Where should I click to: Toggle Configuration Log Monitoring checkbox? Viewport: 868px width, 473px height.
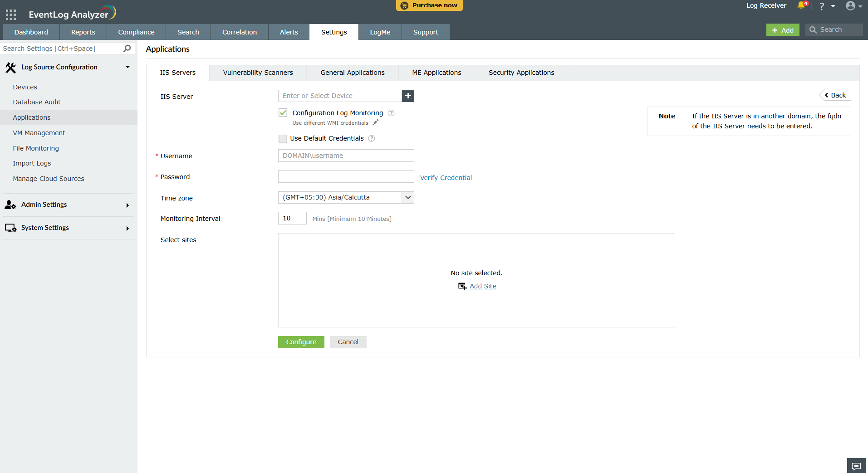[x=283, y=113]
